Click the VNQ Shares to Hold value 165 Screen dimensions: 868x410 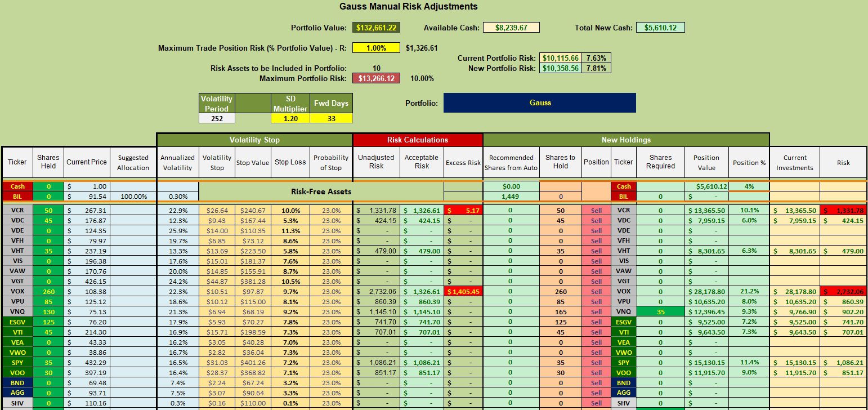click(561, 311)
